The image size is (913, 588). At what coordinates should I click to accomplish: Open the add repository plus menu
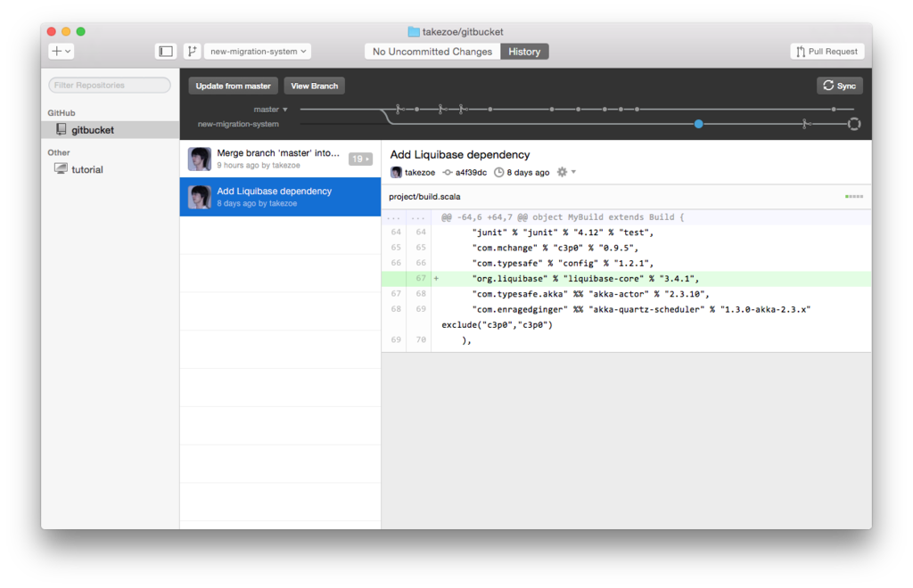click(62, 51)
